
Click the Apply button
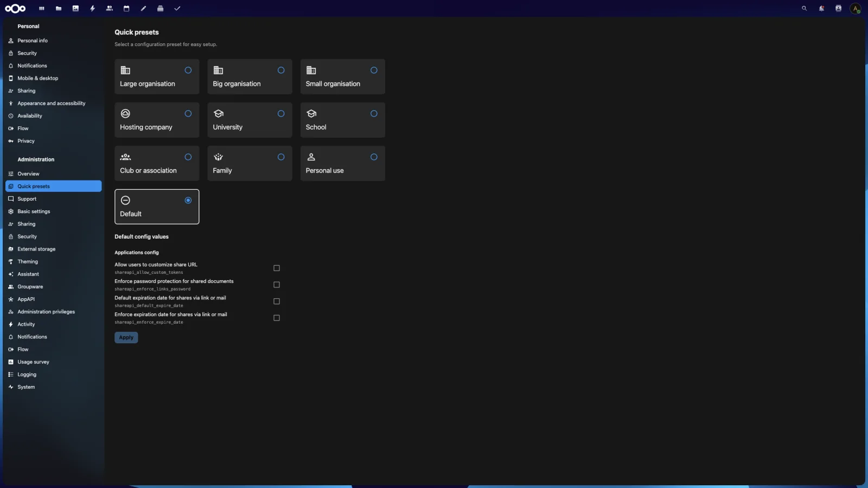coord(126,337)
